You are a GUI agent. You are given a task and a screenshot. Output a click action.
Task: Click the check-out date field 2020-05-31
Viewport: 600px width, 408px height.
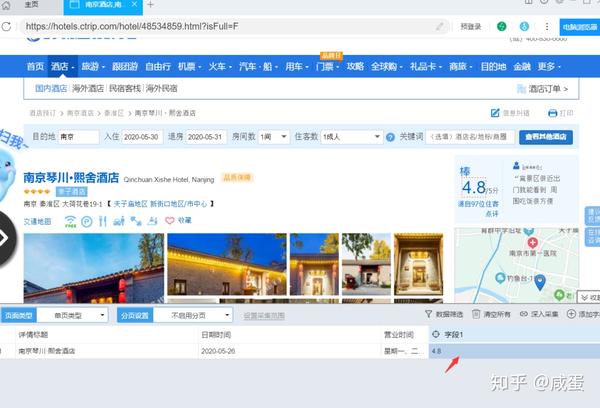206,137
